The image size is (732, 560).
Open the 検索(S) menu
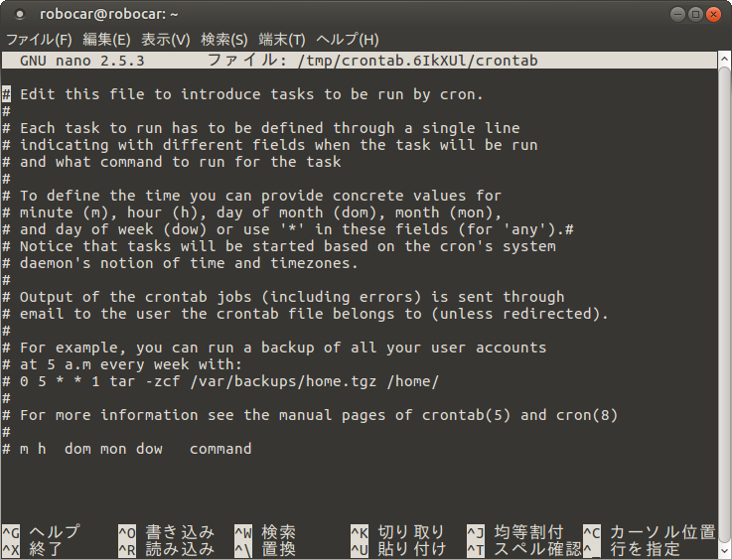click(x=224, y=40)
